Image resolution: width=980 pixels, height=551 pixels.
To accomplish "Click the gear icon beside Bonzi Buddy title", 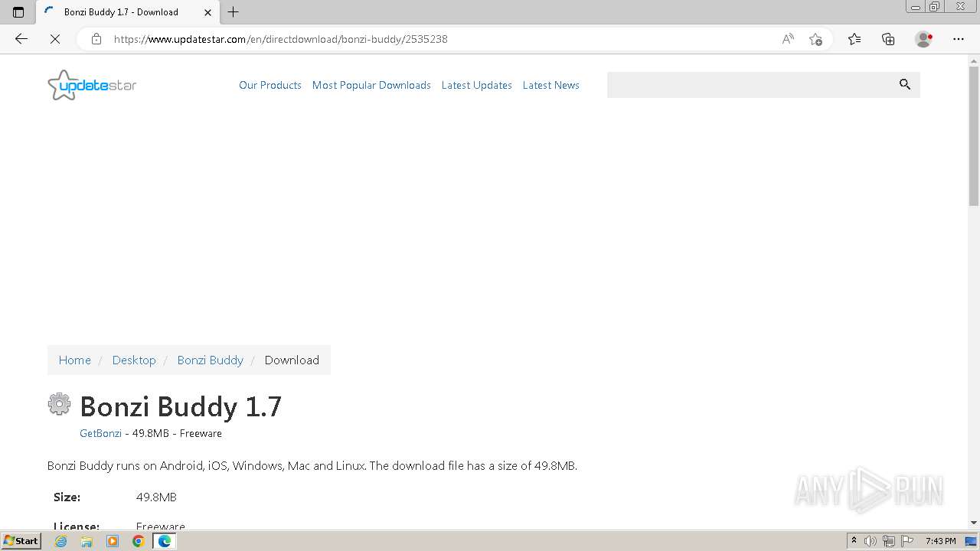I will [x=59, y=404].
